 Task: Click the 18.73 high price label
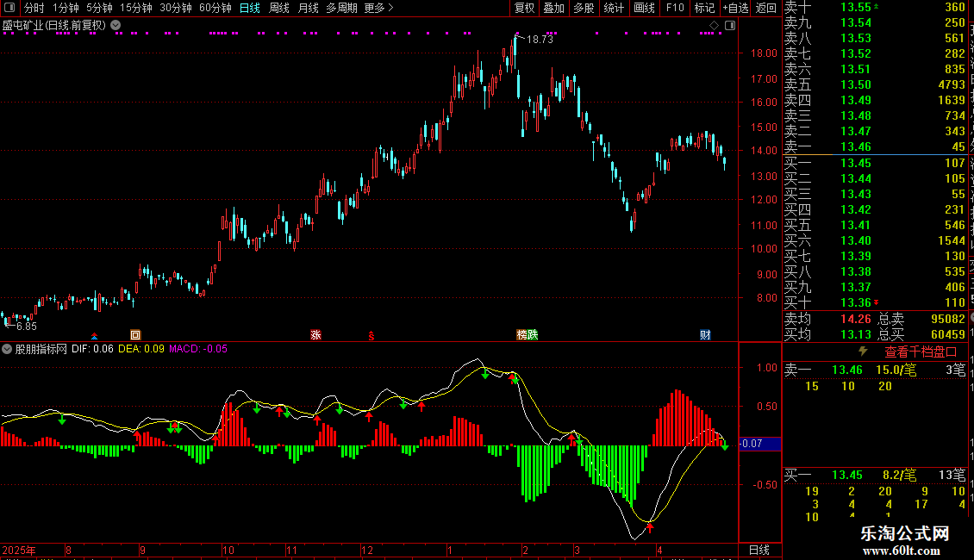(540, 39)
